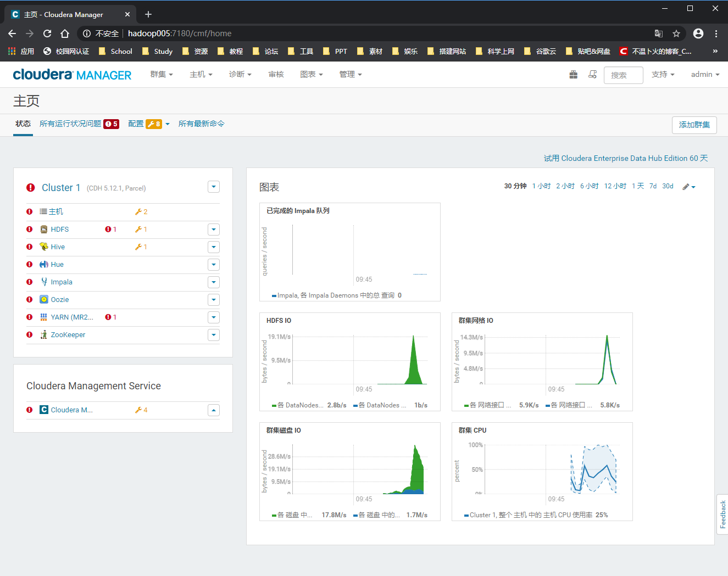Open the Feedback side tab
Viewport: 728px width, 576px height.
723,515
